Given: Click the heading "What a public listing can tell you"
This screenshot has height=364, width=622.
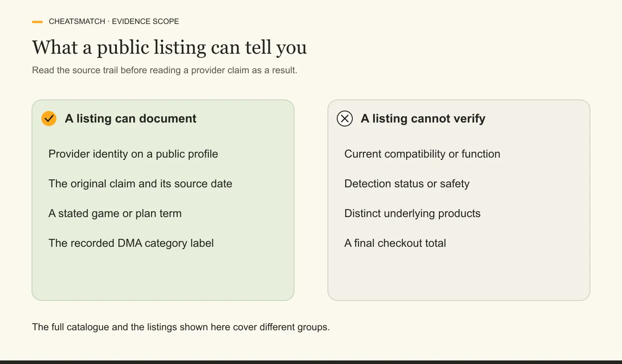Looking at the screenshot, I should [x=169, y=47].
